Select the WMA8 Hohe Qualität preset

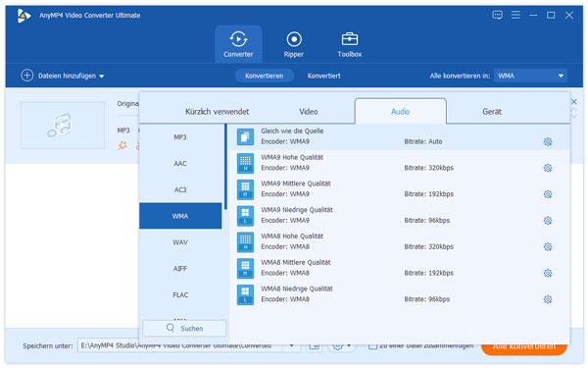click(x=400, y=242)
